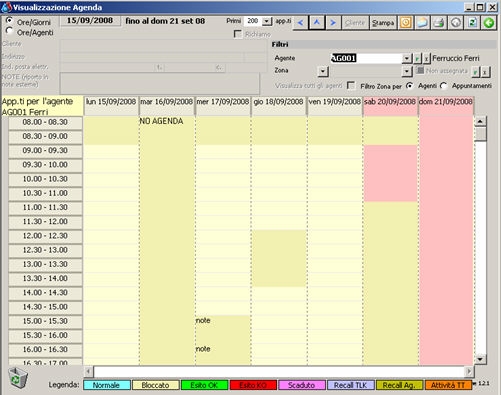The width and height of the screenshot is (501, 395).
Task: Click the Stampa button
Action: tap(383, 23)
